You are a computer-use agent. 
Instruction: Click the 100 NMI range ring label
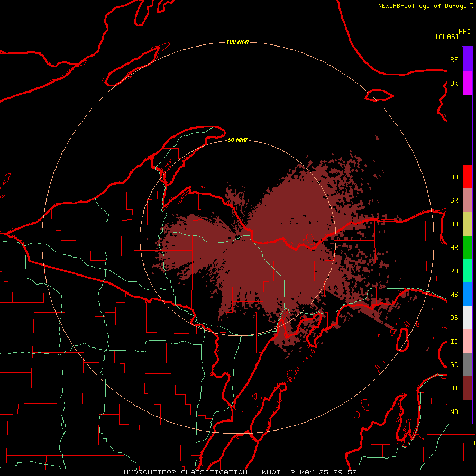click(237, 42)
